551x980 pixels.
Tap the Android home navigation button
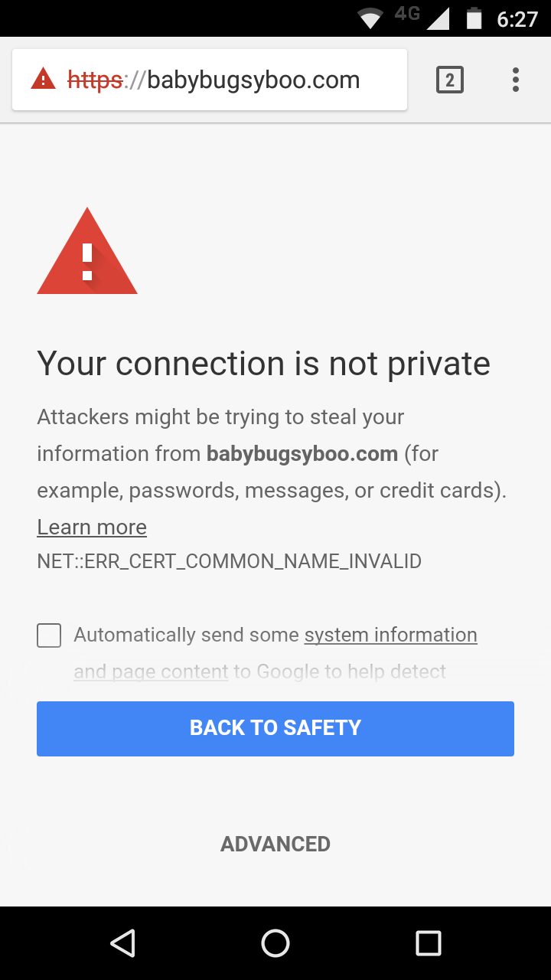[x=275, y=943]
